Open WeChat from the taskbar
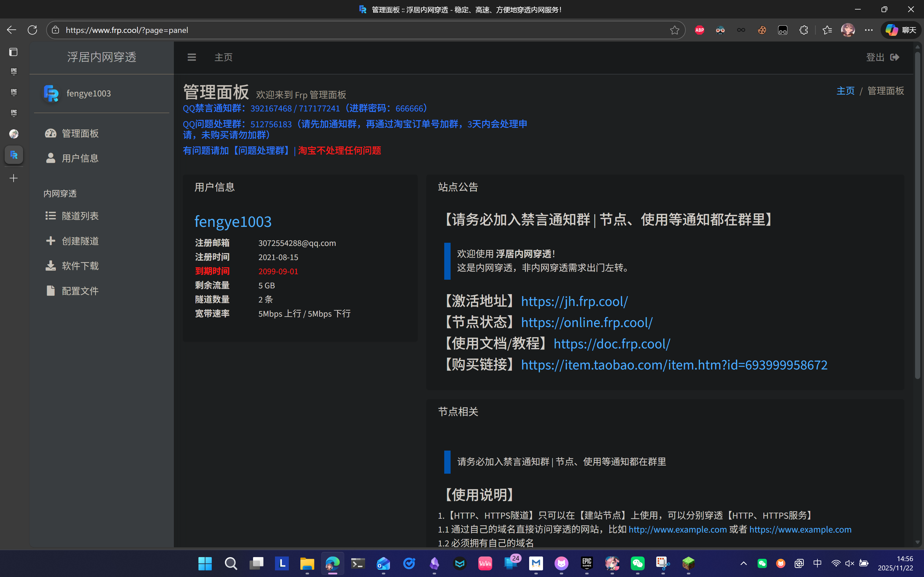 tap(638, 563)
